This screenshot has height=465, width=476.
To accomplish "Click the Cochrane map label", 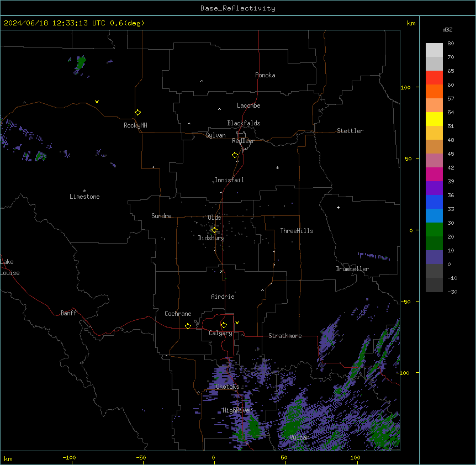I will (x=178, y=314).
